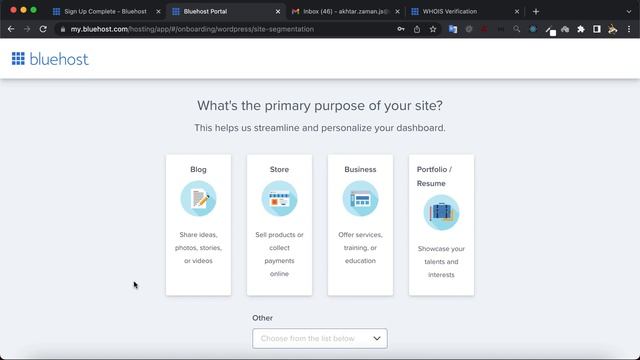Click the Other dropdown chevron arrow
The image size is (640, 360).
377,338
